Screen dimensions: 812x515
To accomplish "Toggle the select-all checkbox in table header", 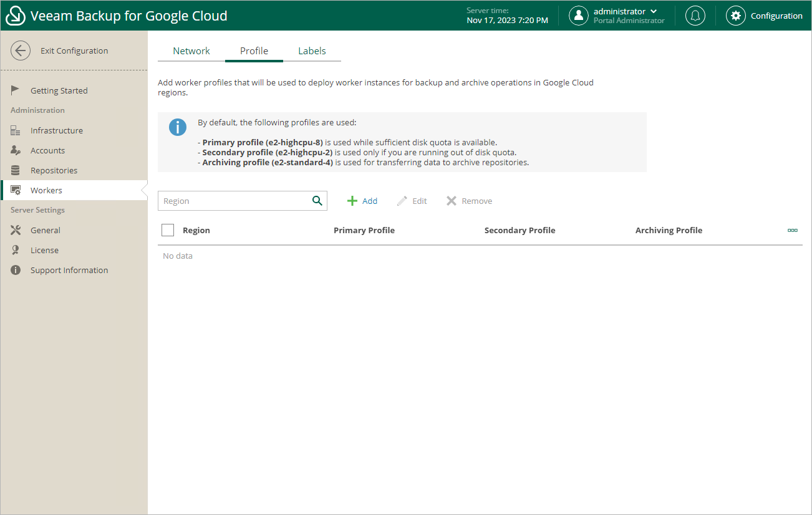I will click(168, 230).
